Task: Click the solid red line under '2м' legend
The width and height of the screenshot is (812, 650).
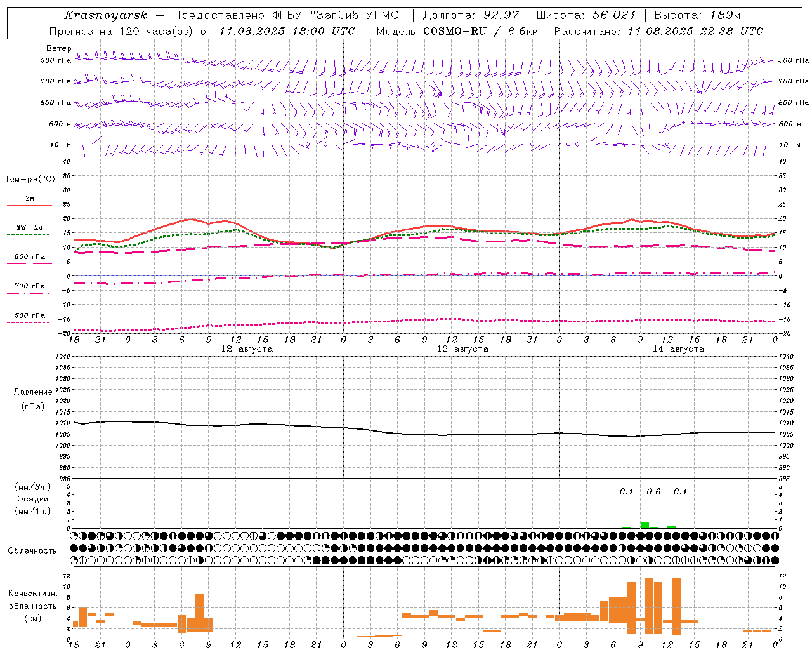Action: click(x=29, y=205)
